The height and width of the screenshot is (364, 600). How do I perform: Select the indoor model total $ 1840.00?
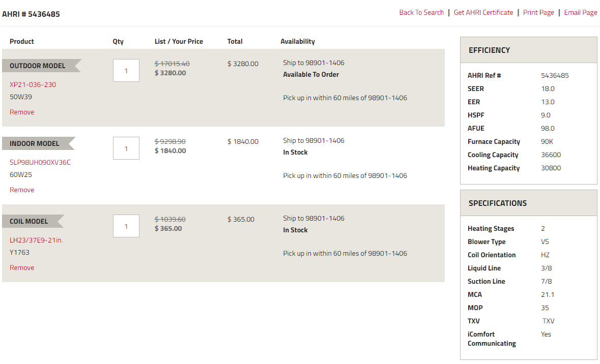click(243, 141)
